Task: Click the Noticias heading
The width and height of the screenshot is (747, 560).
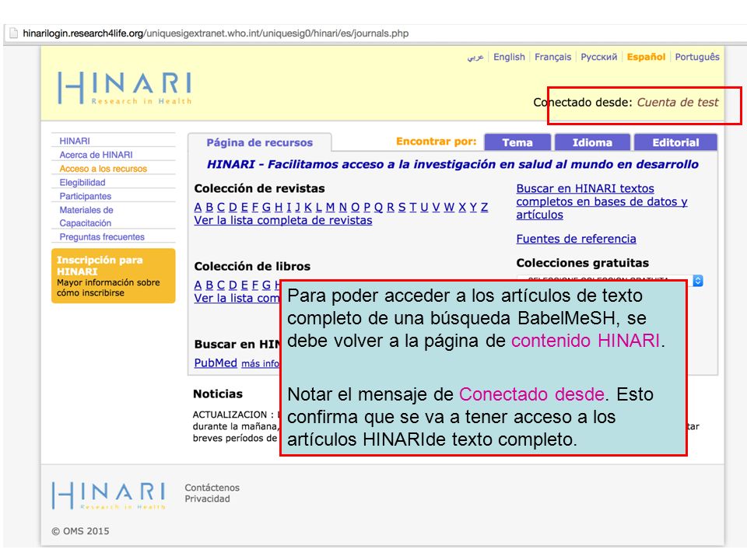Action: [218, 394]
